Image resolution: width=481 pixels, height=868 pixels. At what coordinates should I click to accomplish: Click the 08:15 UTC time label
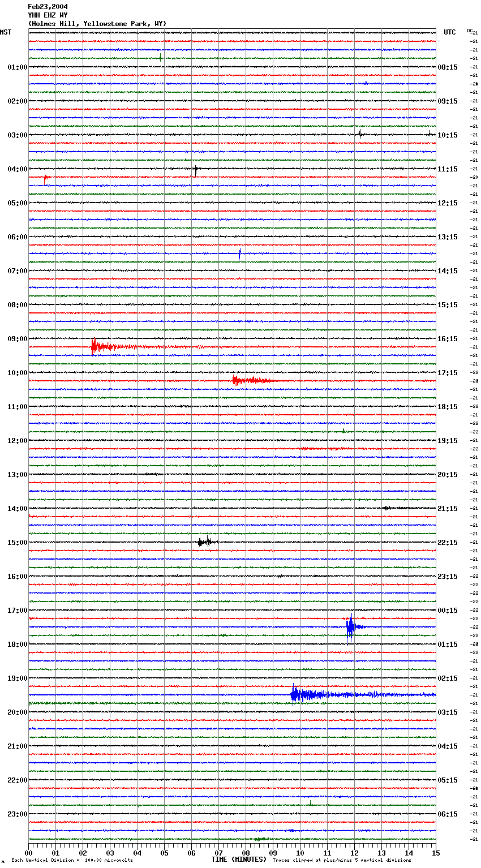(448, 67)
